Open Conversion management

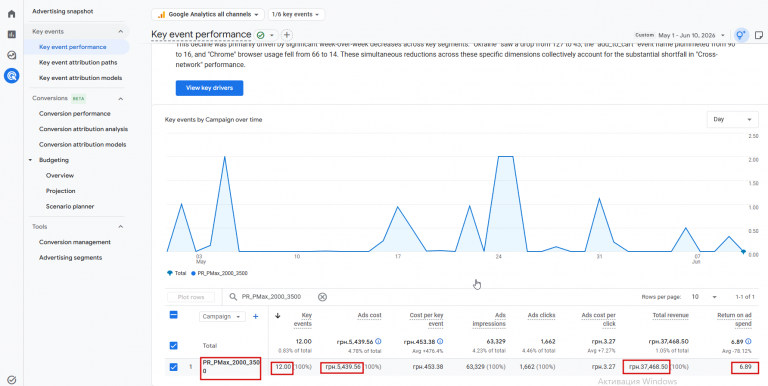75,242
